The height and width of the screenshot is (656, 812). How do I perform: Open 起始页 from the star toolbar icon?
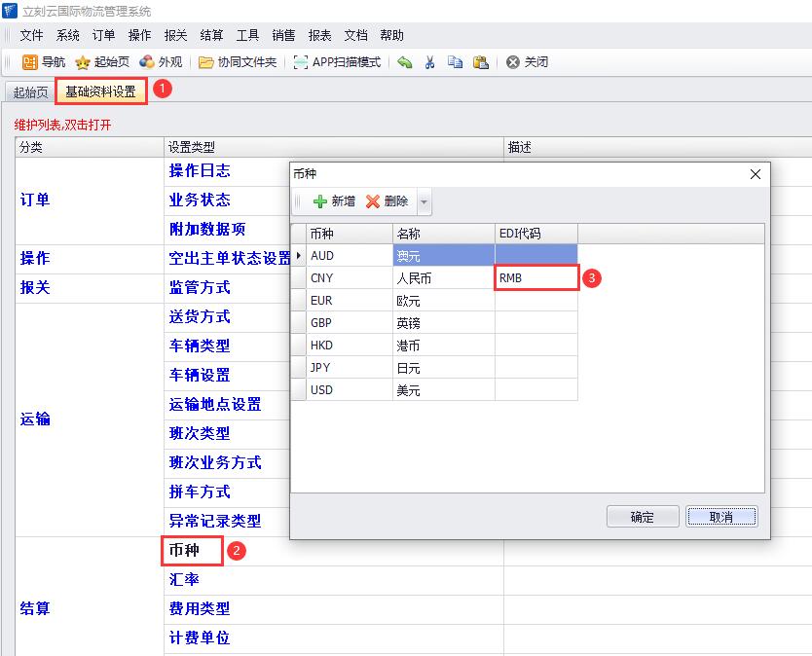102,62
